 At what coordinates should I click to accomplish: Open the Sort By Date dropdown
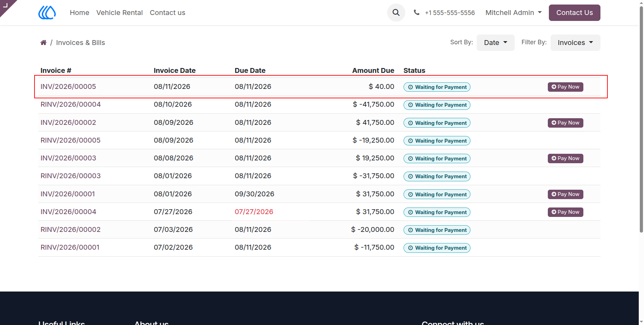495,43
